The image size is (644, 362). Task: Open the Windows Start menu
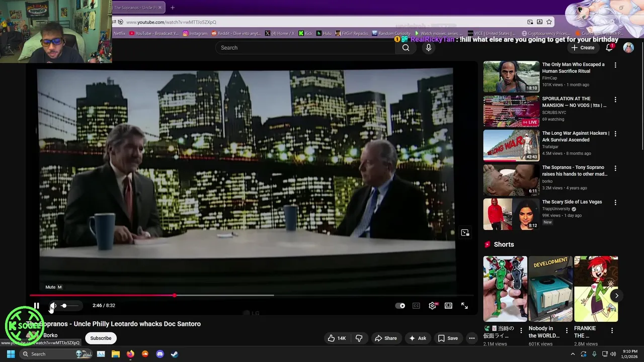11,354
